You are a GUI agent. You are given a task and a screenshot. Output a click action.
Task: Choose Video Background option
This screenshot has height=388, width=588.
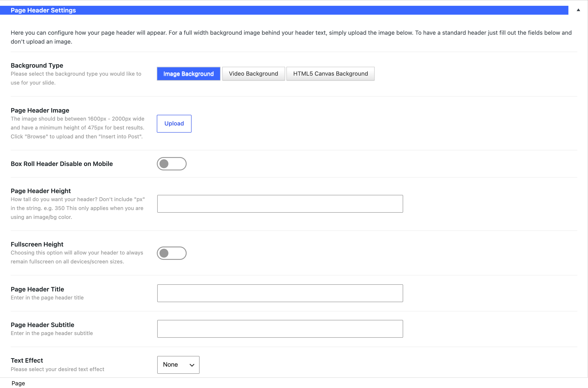253,74
